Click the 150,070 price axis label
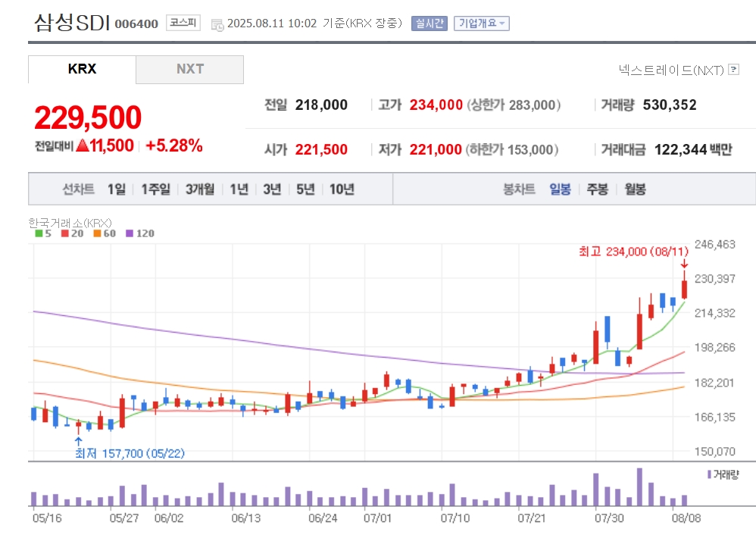 [714, 452]
